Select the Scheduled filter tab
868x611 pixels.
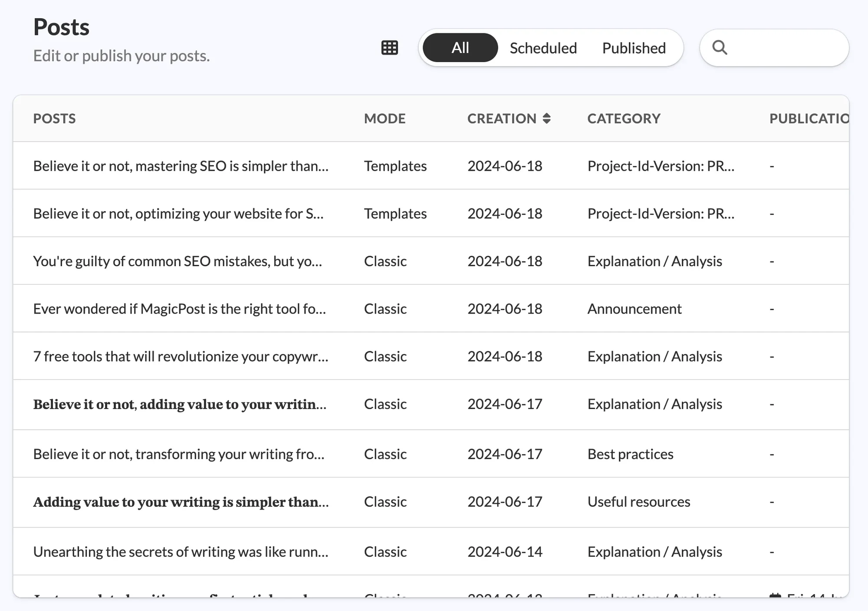tap(543, 48)
